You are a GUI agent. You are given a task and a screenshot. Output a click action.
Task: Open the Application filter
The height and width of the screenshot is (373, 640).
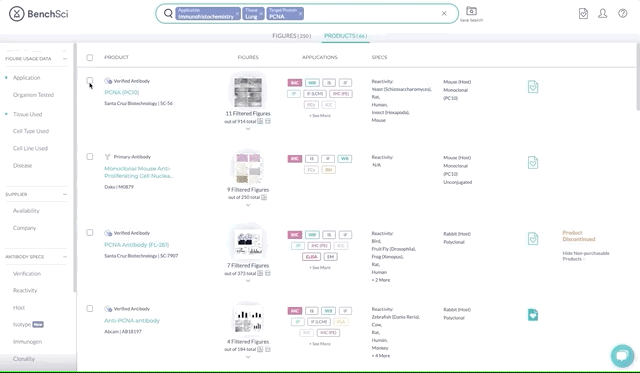click(27, 78)
